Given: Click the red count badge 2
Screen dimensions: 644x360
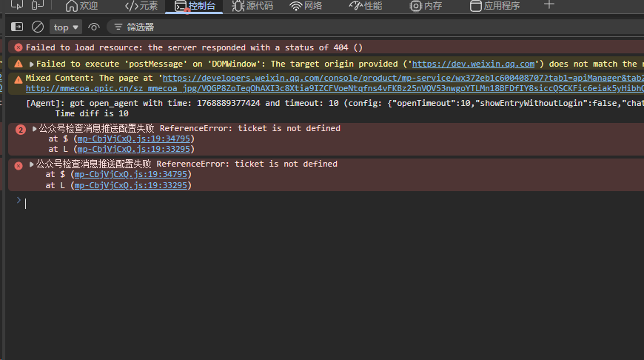Looking at the screenshot, I should pyautogui.click(x=21, y=130).
